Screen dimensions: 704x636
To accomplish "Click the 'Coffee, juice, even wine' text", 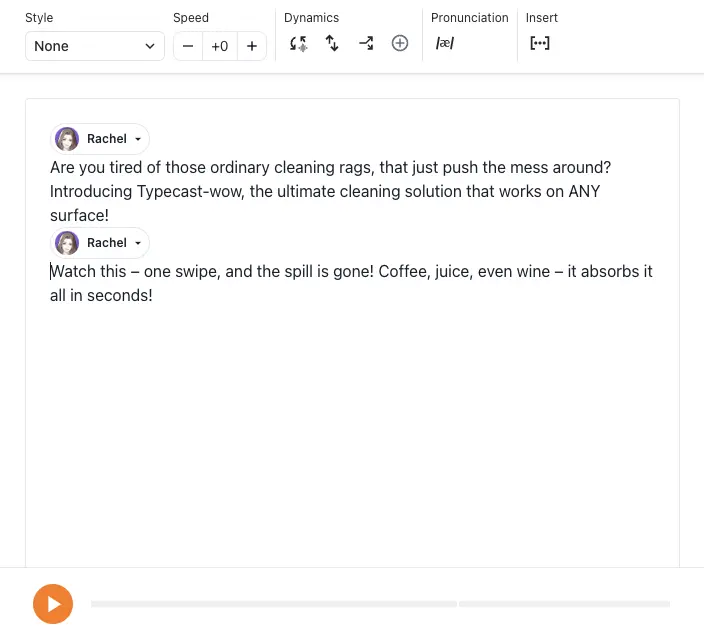I will [x=464, y=272].
